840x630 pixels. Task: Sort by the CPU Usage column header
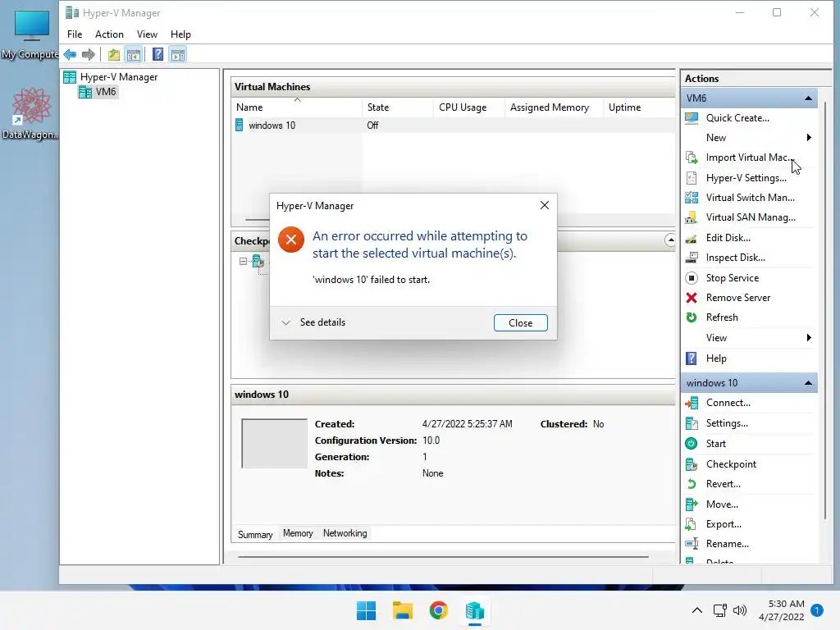[x=469, y=107]
